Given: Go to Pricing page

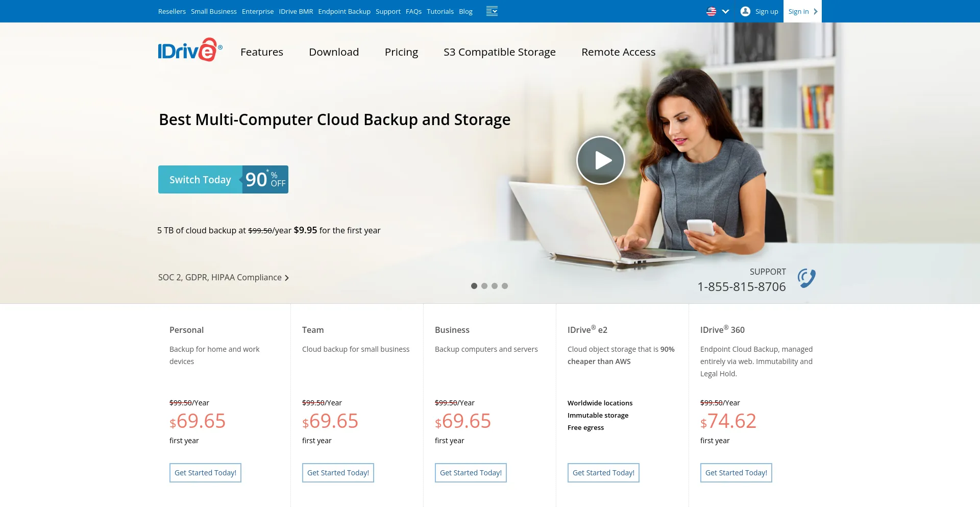Looking at the screenshot, I should tap(401, 52).
